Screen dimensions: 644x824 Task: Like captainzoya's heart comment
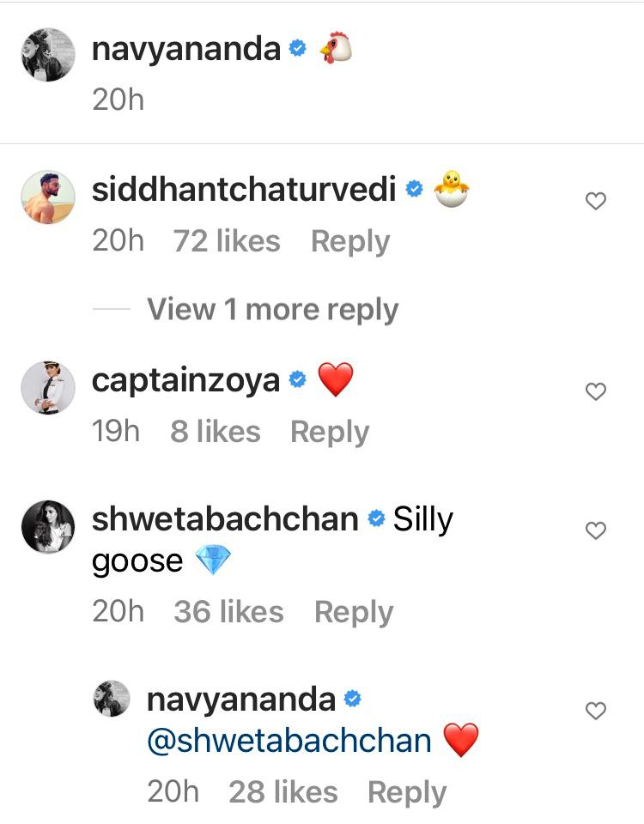(595, 391)
